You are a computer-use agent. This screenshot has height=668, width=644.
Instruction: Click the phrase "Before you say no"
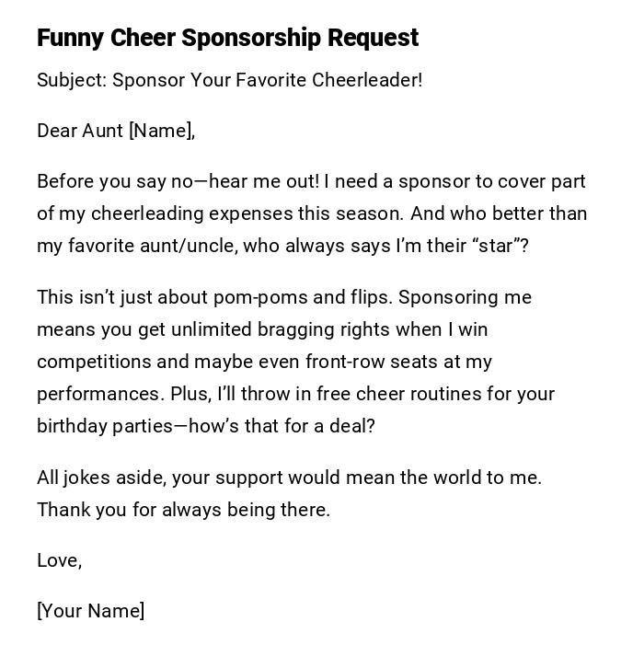pos(115,181)
